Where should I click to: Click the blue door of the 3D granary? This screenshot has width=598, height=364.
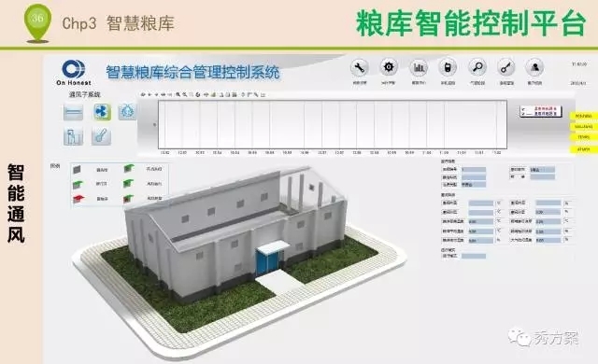(x=268, y=262)
